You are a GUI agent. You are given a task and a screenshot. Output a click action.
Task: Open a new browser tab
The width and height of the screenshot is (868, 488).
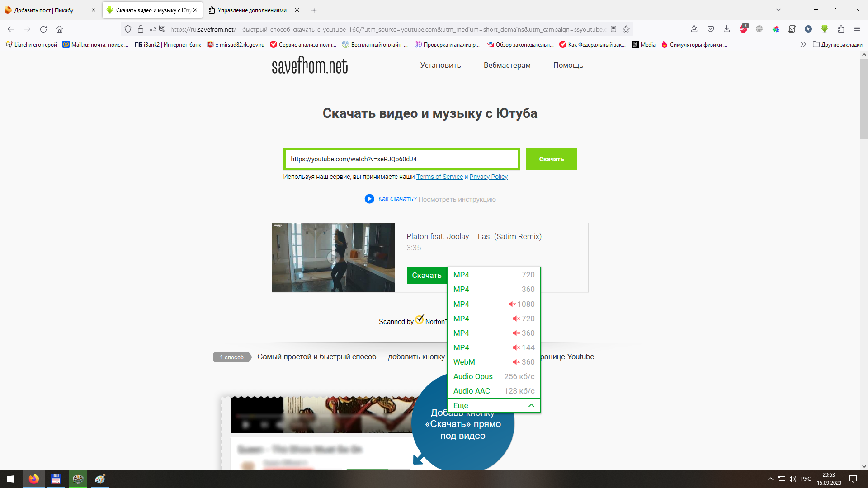click(x=314, y=10)
